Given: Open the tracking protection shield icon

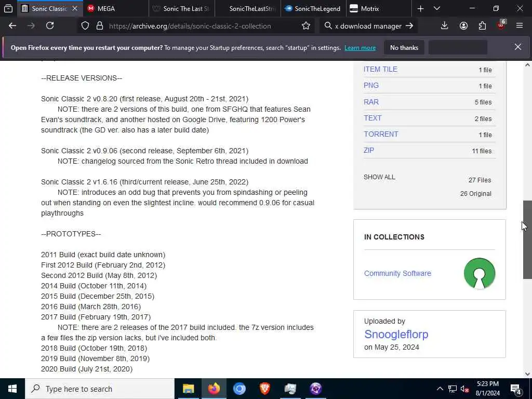Looking at the screenshot, I should [85, 26].
